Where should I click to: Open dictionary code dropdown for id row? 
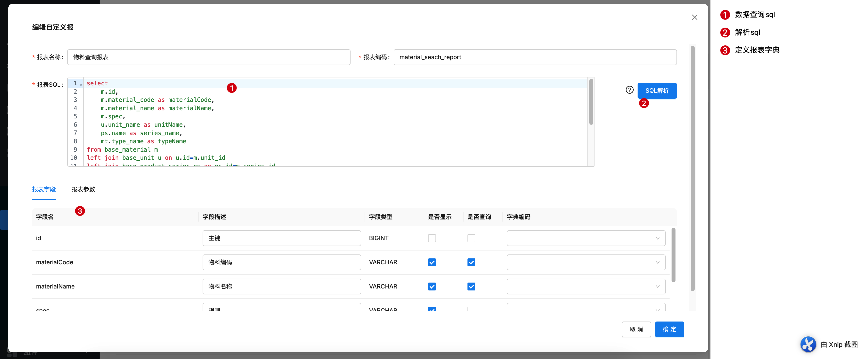[586, 238]
